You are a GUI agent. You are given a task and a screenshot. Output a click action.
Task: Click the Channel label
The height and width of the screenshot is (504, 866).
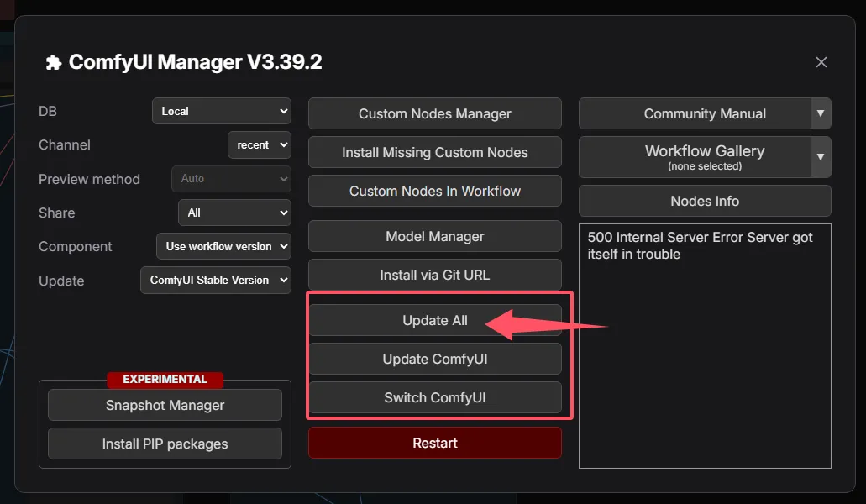64,144
